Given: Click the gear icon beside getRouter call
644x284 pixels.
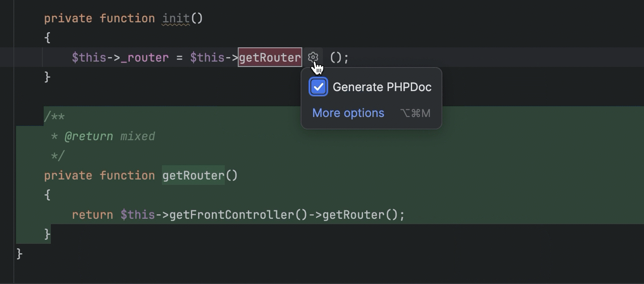Looking at the screenshot, I should (x=313, y=57).
